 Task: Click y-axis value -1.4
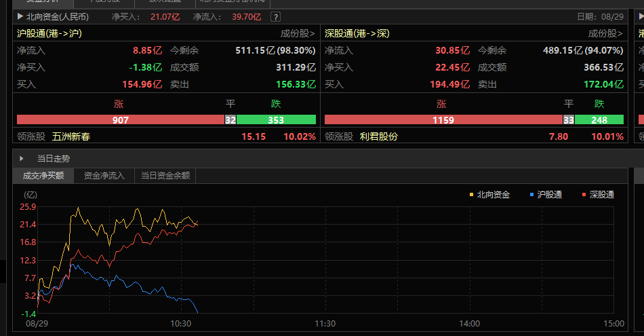pyautogui.click(x=28, y=314)
